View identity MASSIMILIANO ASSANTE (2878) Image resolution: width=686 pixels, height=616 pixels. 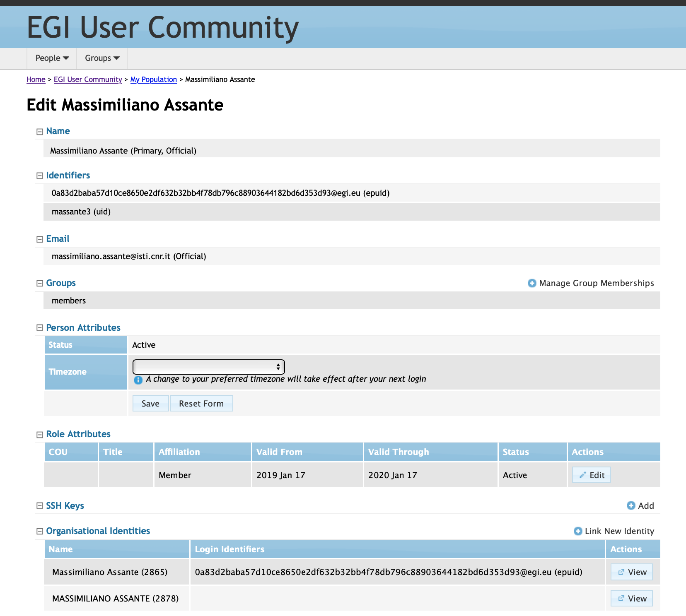pos(632,598)
